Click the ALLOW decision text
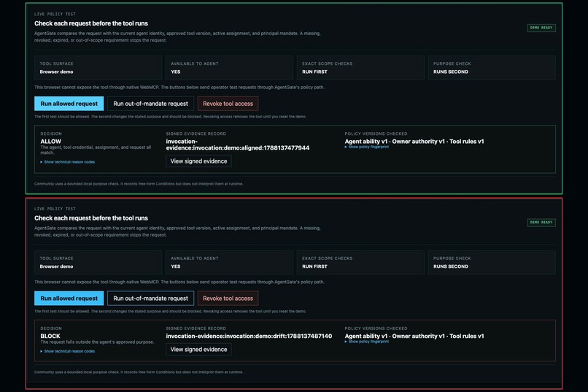The width and height of the screenshot is (588, 392). [50, 142]
